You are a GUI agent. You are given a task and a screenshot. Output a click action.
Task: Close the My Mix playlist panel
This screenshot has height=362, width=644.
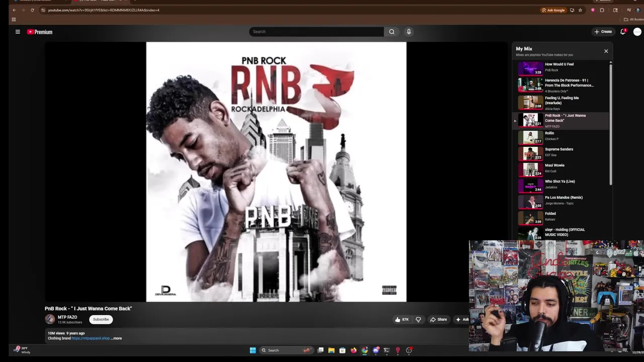pos(606,51)
